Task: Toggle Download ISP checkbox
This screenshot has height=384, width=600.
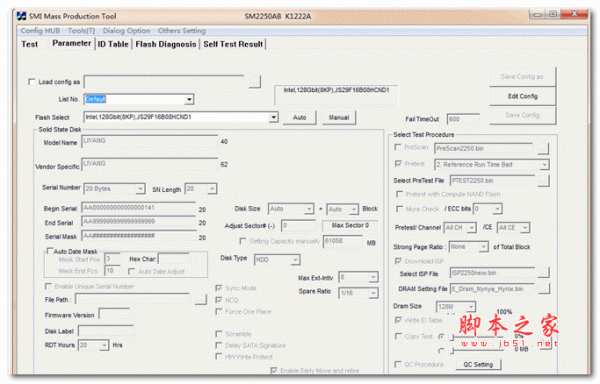Action: 398,261
